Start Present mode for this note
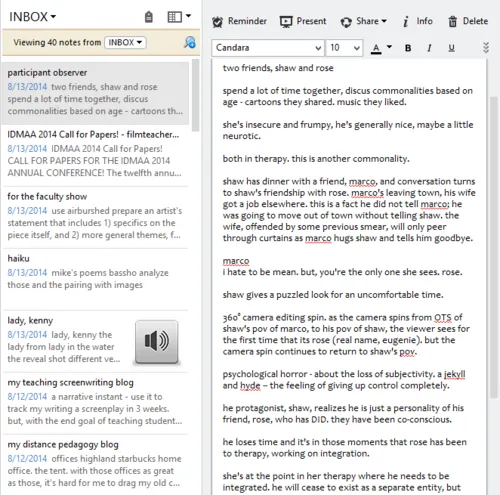500x495 pixels. 303,21
